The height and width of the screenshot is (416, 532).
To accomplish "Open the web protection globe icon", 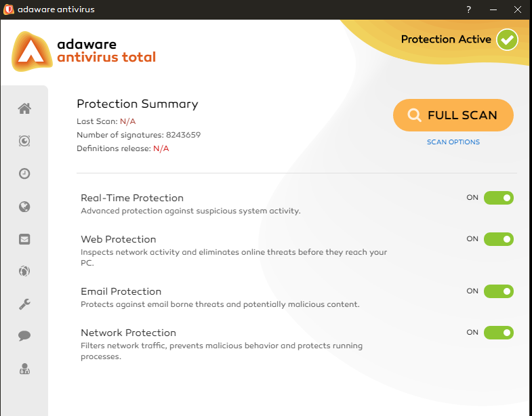I will (24, 207).
